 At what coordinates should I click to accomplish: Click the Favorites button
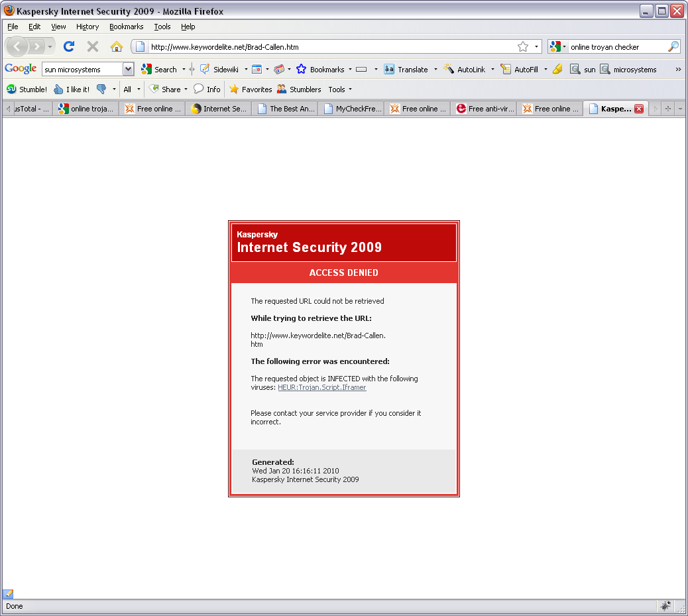[251, 89]
